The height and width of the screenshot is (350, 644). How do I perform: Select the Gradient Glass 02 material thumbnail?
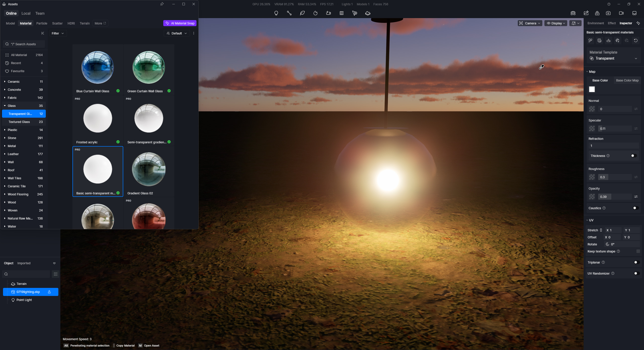(x=149, y=171)
